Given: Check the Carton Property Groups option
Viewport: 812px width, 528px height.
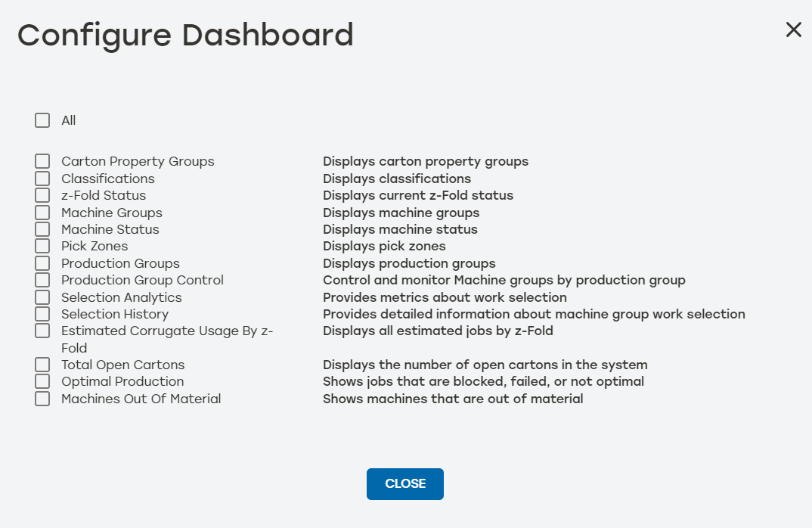Looking at the screenshot, I should coord(42,160).
